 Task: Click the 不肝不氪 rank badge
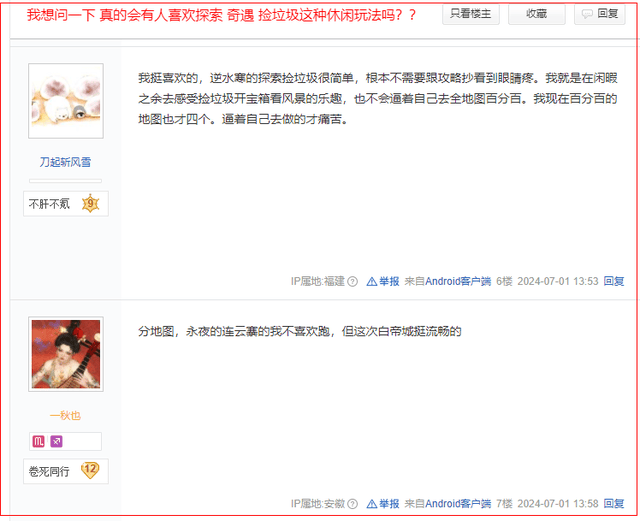click(x=66, y=203)
